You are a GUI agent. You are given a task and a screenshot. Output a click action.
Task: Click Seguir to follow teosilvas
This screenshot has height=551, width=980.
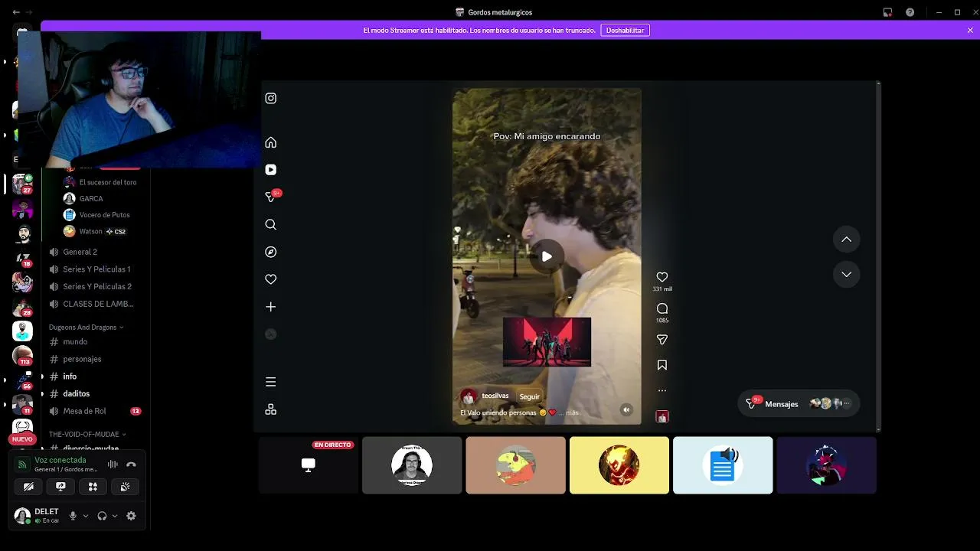point(530,396)
